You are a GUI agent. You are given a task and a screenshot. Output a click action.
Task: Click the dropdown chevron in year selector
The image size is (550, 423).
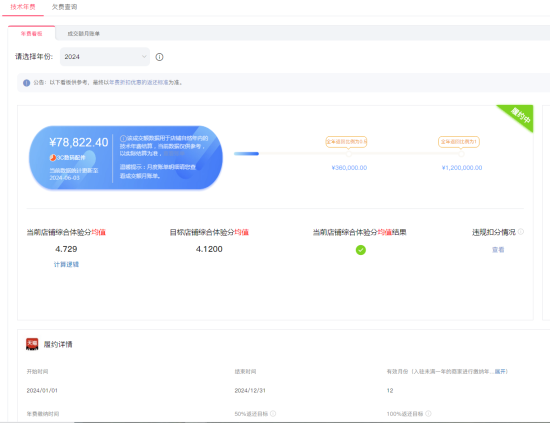click(x=144, y=56)
